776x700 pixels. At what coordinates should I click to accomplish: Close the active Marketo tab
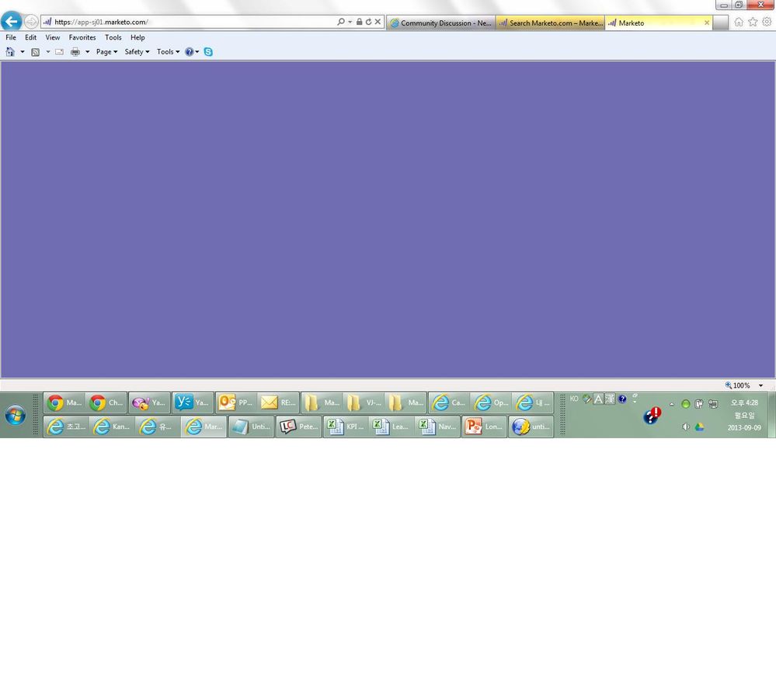click(x=707, y=23)
